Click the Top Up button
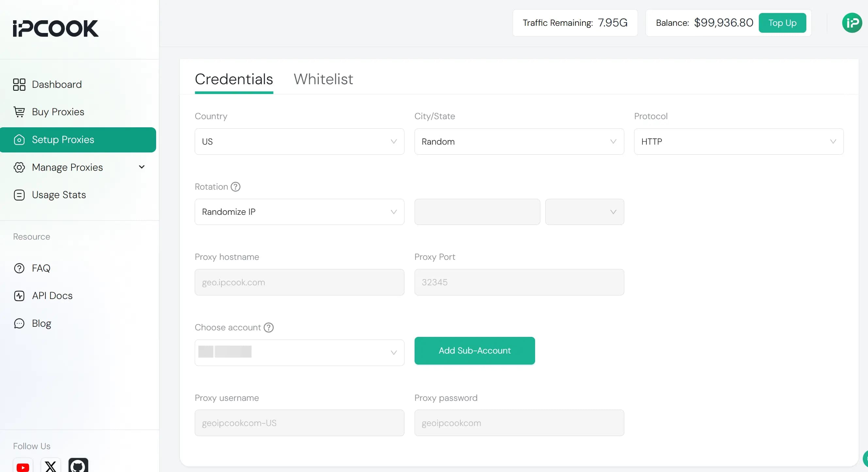 pyautogui.click(x=782, y=23)
